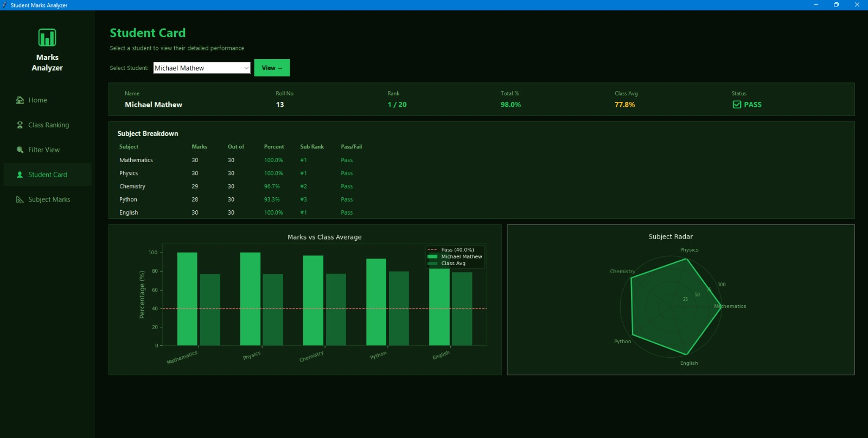Viewport: 868px width, 438px height.
Task: Click Chemistry percent 96.7%
Action: (272, 186)
